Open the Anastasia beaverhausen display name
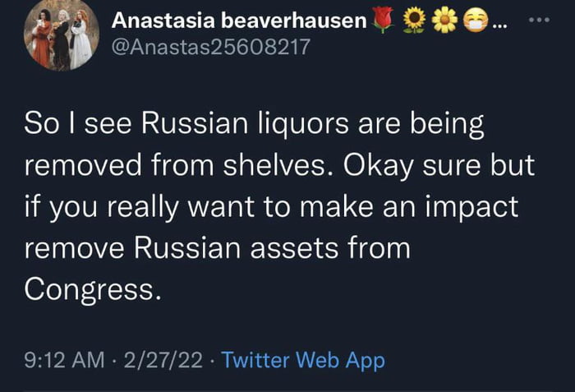The image size is (575, 392). pyautogui.click(x=237, y=20)
